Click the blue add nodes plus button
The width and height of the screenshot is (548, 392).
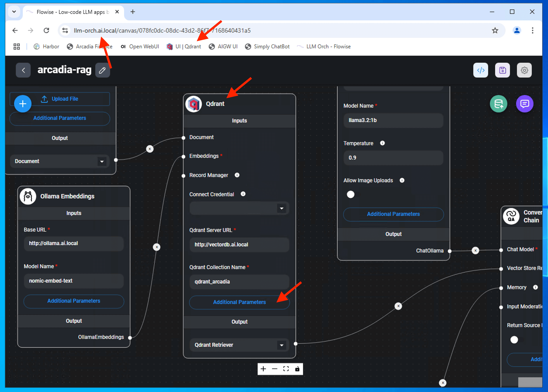click(x=23, y=104)
